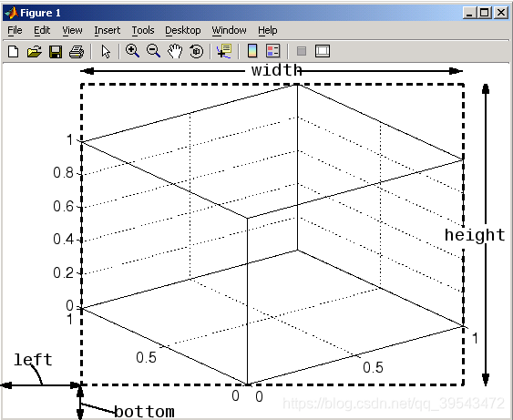Select the Pan hand tool
The width and height of the screenshot is (513, 420).
coord(175,51)
